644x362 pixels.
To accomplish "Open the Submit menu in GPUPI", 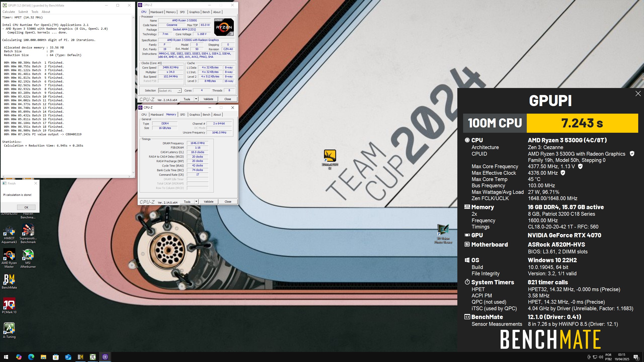I will click(x=23, y=12).
